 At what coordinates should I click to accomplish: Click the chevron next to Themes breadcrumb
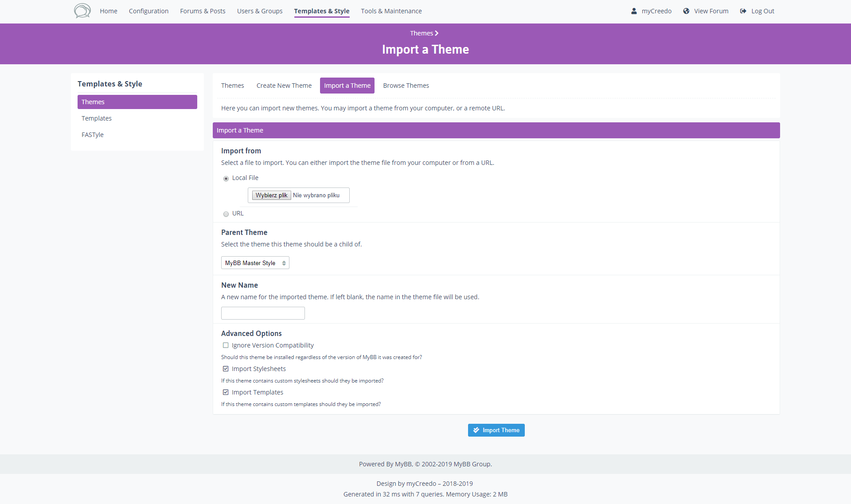tap(437, 33)
